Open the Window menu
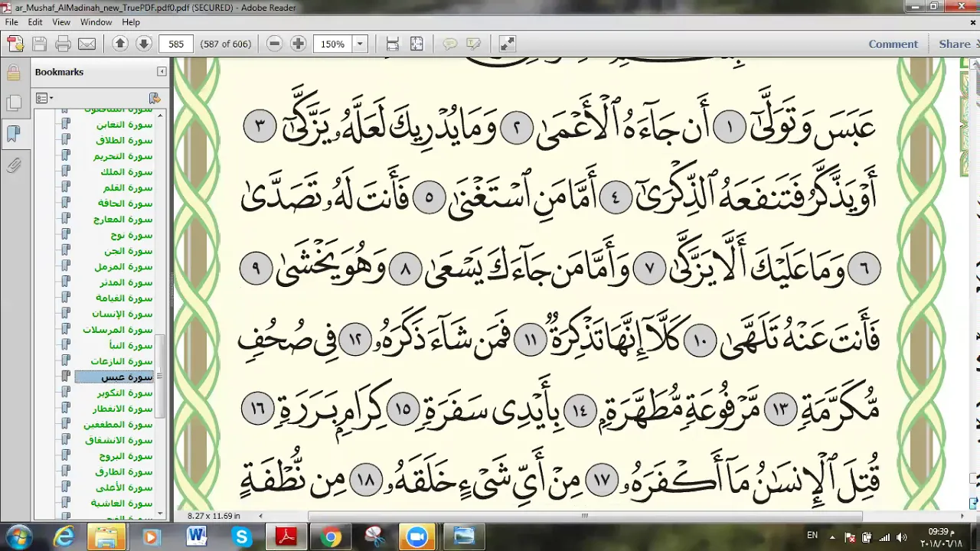 [96, 22]
